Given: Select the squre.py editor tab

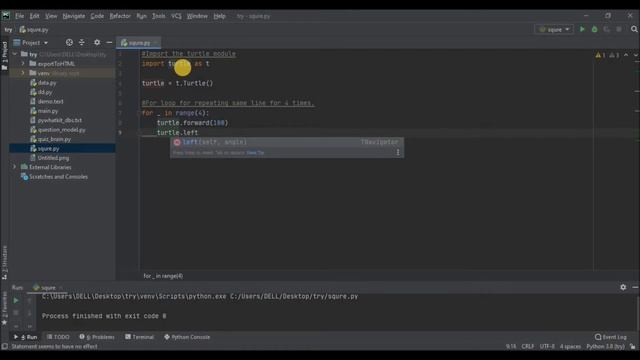Looking at the screenshot, I should tap(139, 42).
